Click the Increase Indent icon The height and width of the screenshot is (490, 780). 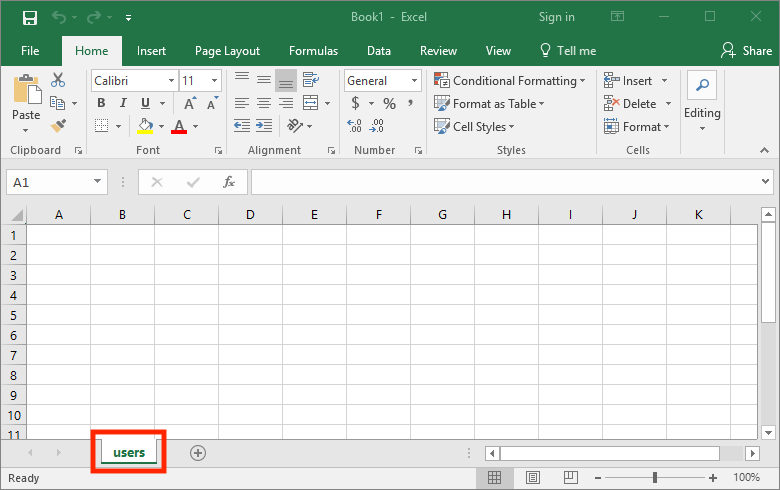pos(264,126)
